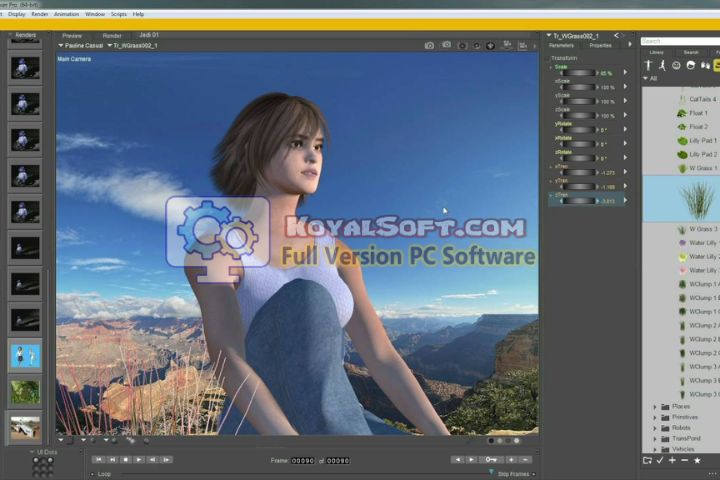Image resolution: width=720 pixels, height=480 pixels.
Task: Open the Window menu
Action: 95,14
